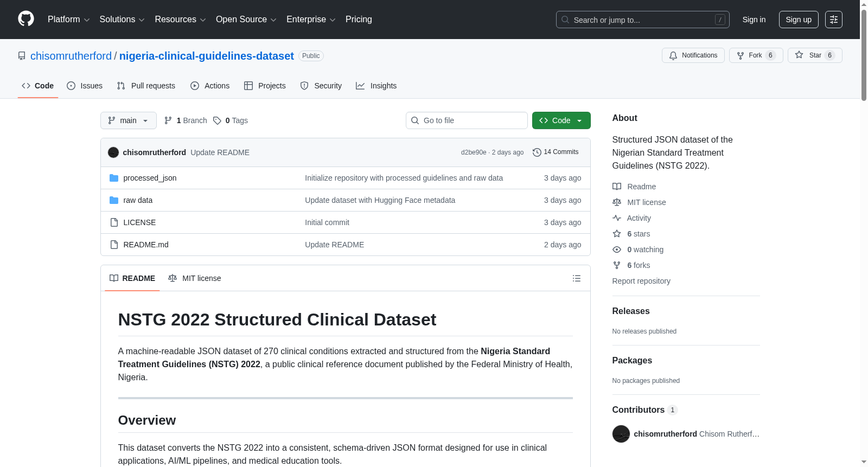Click the branch icon beside 1 Branch

(168, 120)
